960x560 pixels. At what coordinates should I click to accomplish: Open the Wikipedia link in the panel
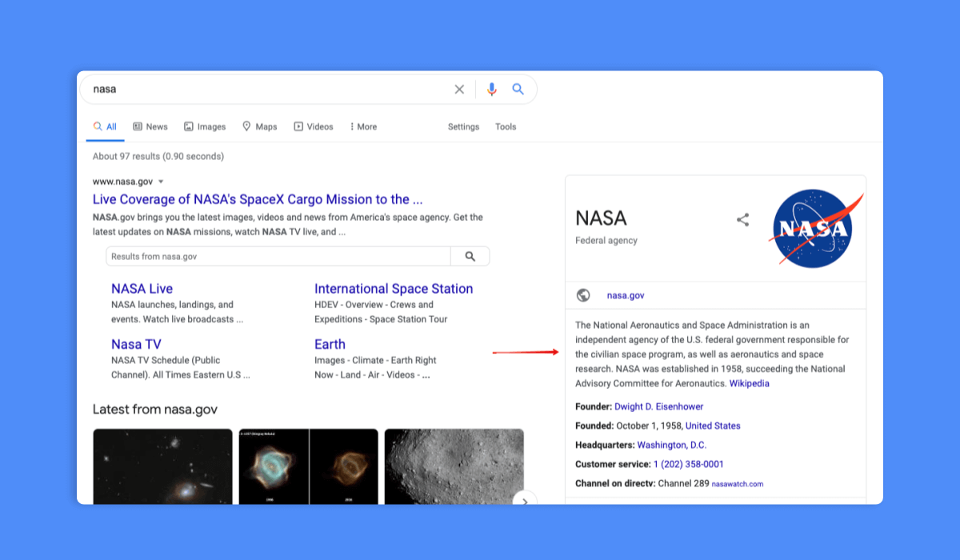point(749,383)
